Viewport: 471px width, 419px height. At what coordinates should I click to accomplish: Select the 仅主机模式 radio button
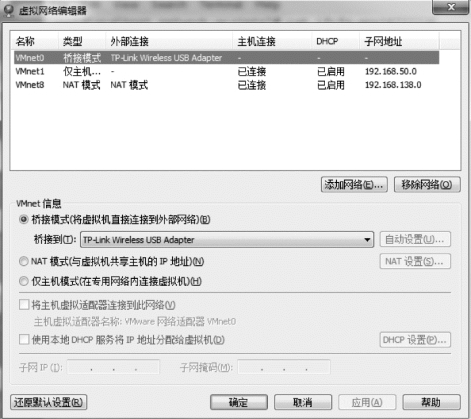pyautogui.click(x=24, y=282)
